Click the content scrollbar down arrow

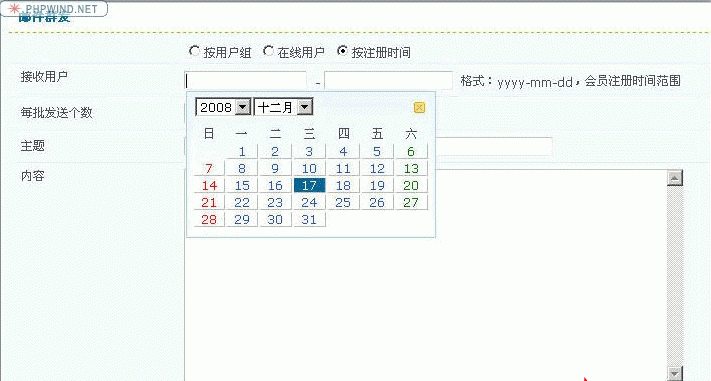tap(675, 373)
